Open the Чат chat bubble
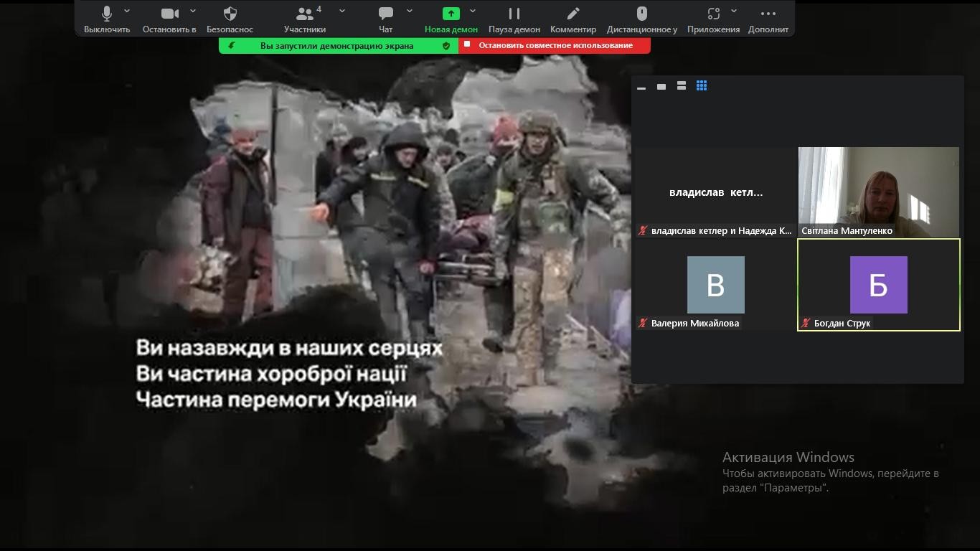This screenshot has width=980, height=551. click(386, 14)
